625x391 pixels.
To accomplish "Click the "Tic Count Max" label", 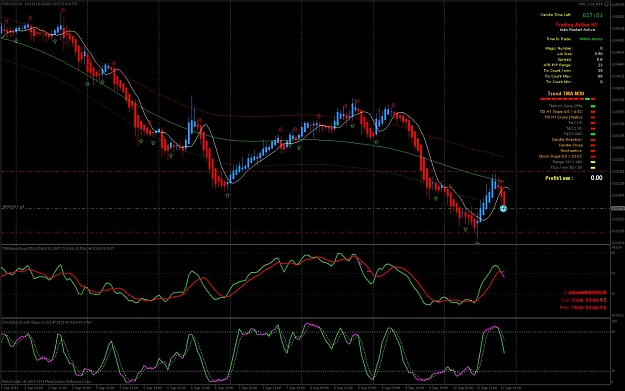I will click(558, 76).
